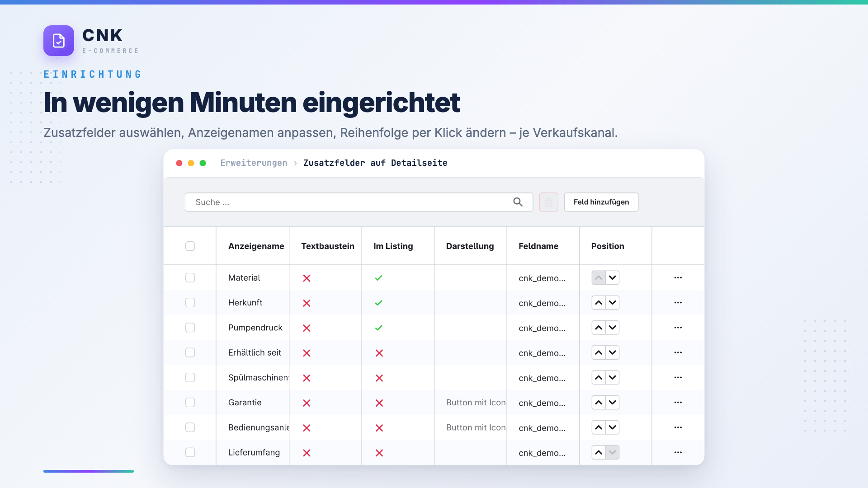Move Herkunft up one position
Viewport: 868px width, 488px height.
coord(599,302)
